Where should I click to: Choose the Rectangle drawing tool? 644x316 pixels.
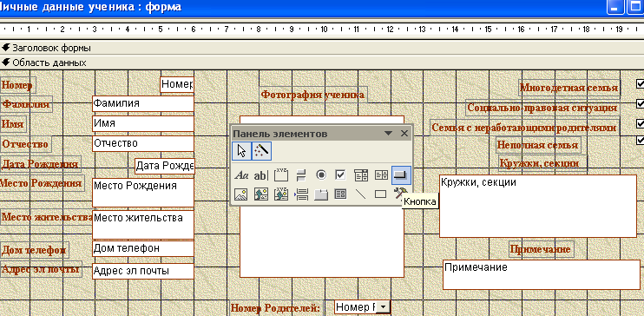tap(381, 194)
